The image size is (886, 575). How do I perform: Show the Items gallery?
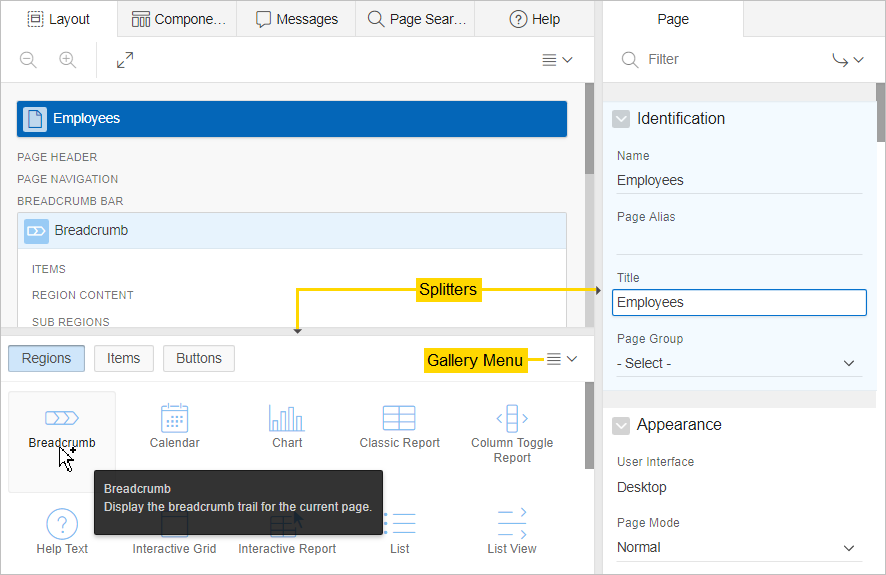124,358
